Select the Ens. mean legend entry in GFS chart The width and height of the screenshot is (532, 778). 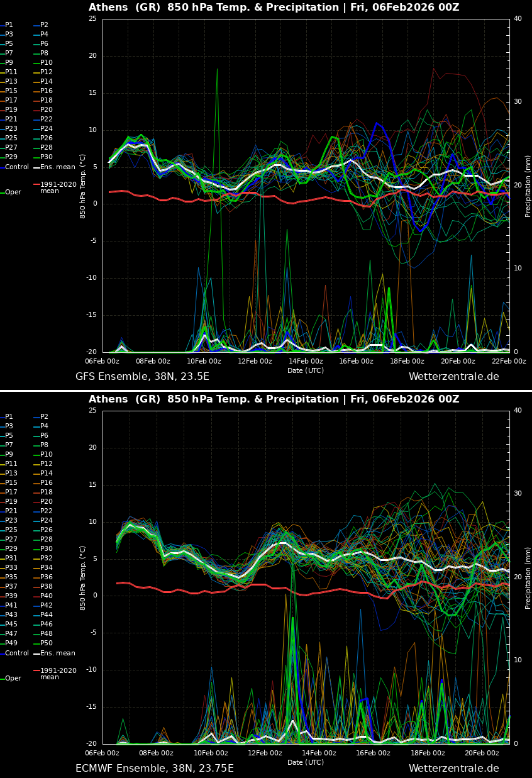click(57, 167)
